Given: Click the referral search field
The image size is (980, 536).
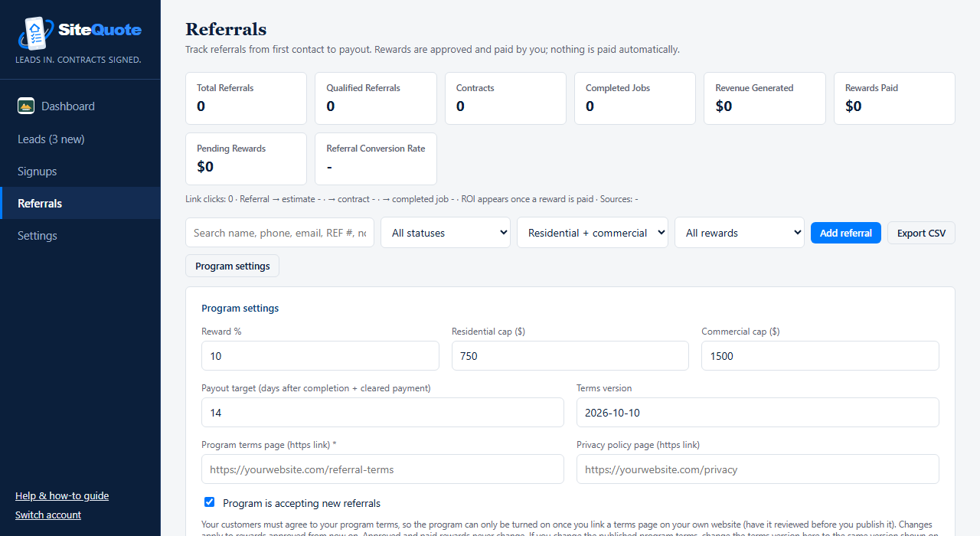Looking at the screenshot, I should (279, 233).
